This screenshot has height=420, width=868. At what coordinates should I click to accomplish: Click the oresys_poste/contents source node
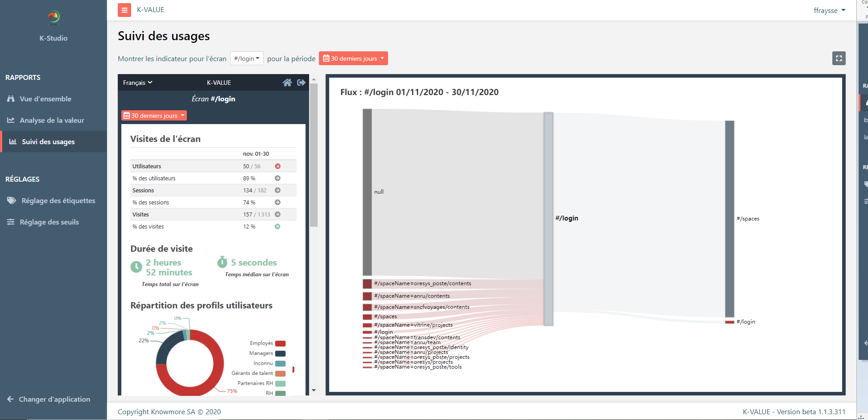coord(367,283)
